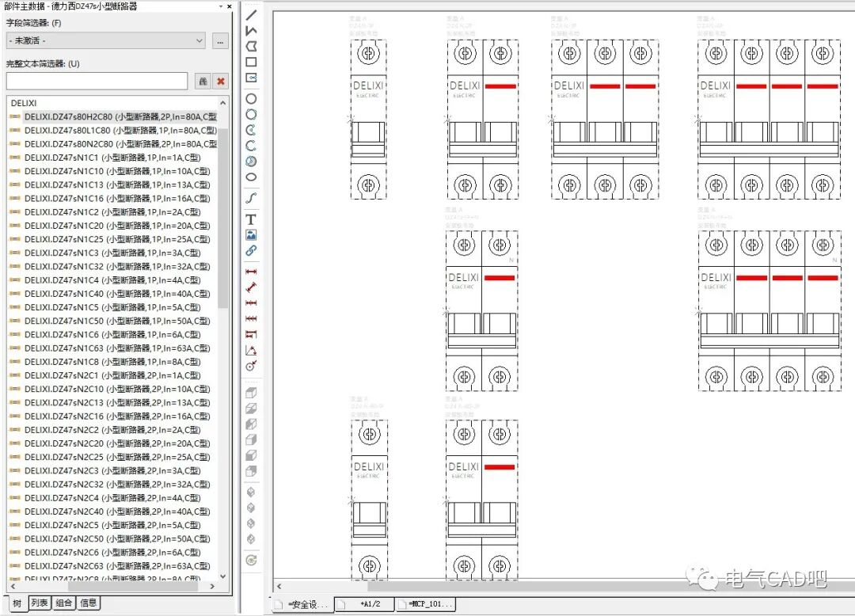855x616 pixels.
Task: Select the Rectangle drawing tool
Action: (251, 62)
